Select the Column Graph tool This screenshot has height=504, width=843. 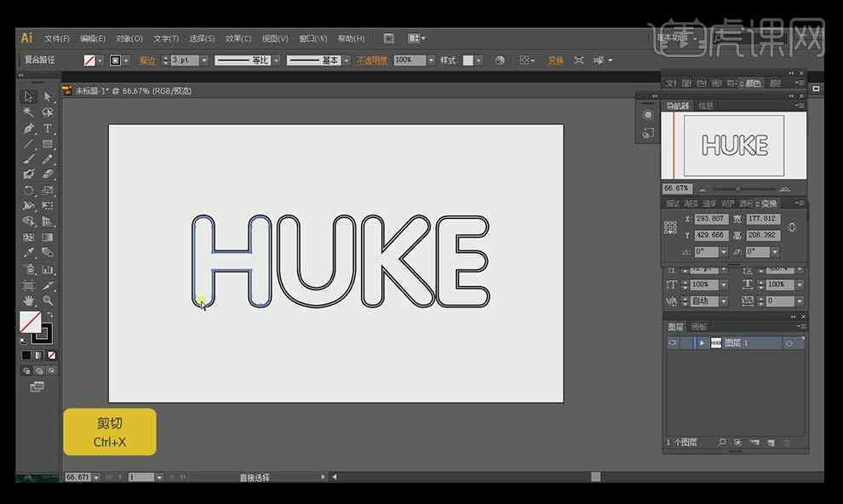coord(48,269)
